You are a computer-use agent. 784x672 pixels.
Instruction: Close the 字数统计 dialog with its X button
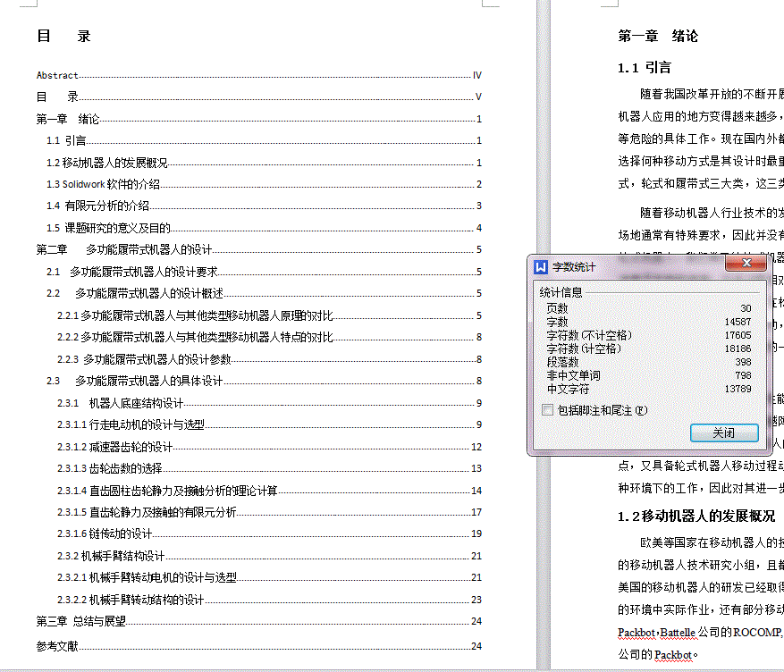pos(747,263)
